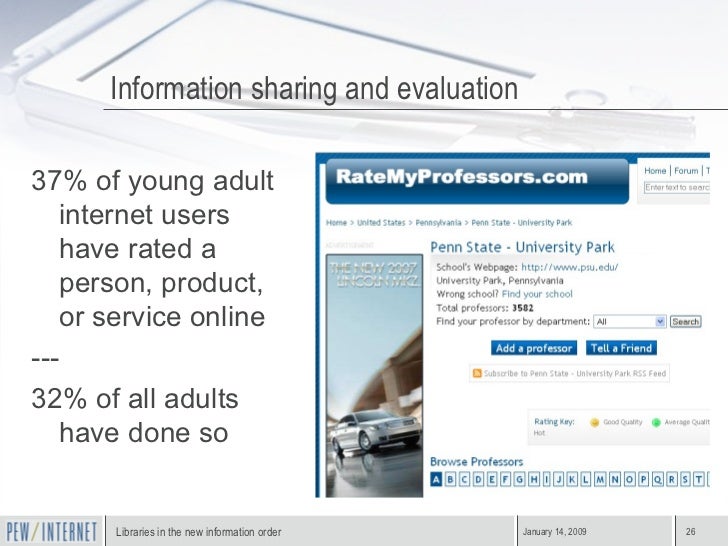This screenshot has width=728, height=546.
Task: Click the 'Information sharing and evaluation' title
Action: tap(314, 88)
